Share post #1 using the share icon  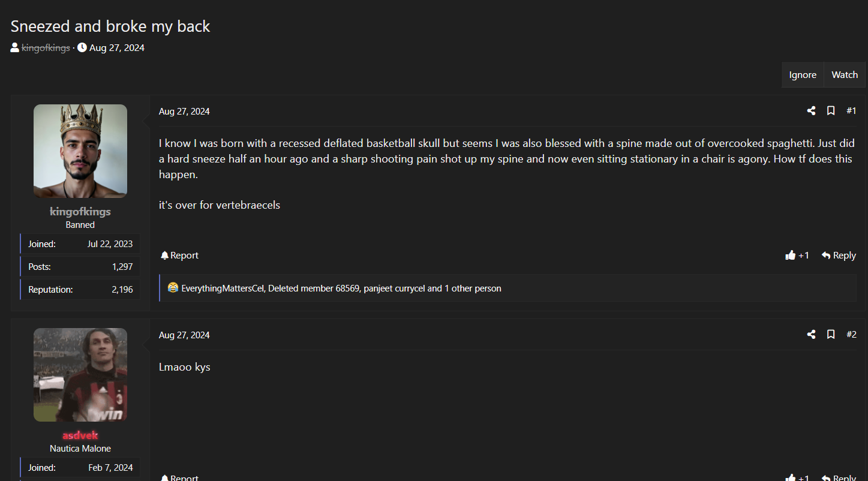[811, 110]
